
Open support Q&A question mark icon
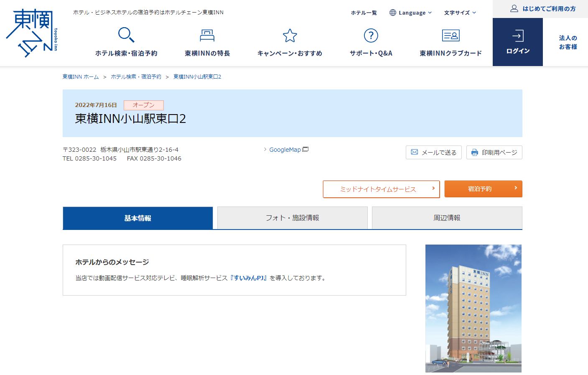click(x=371, y=36)
